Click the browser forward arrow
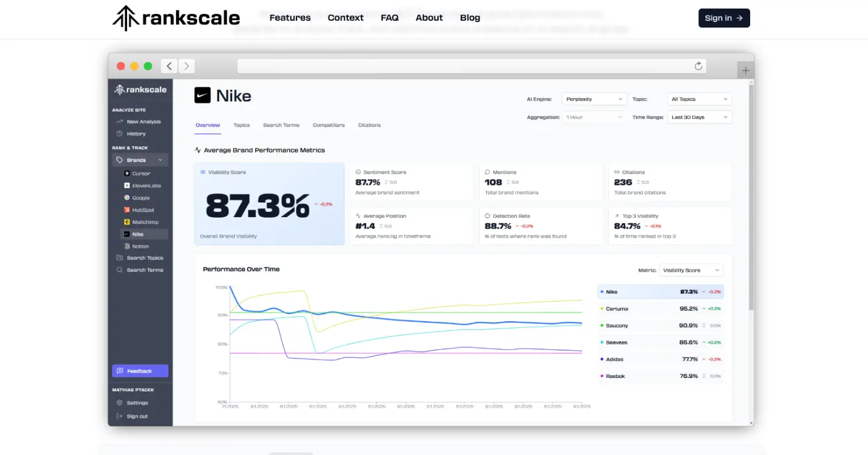 click(186, 66)
